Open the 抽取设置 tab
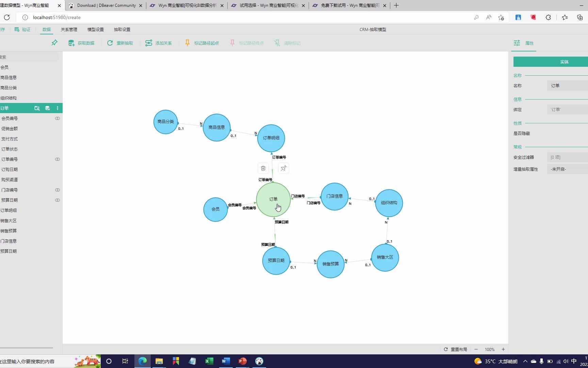 click(x=122, y=30)
